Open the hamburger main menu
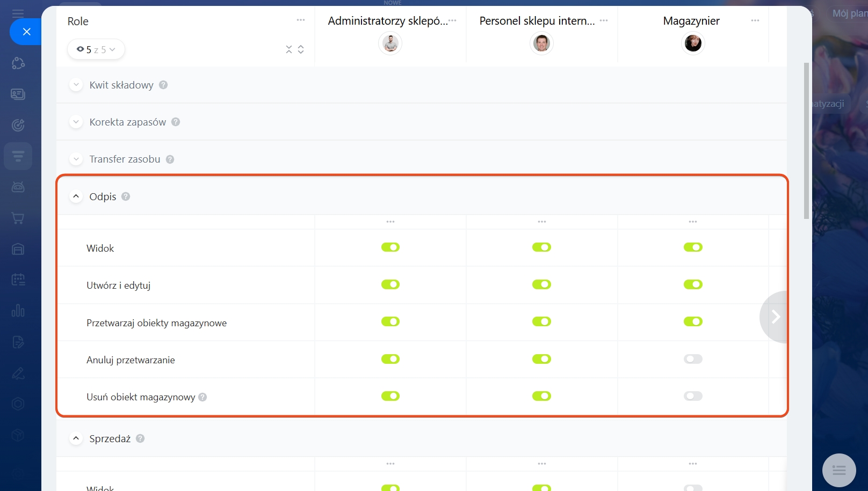The image size is (868, 491). pos(18,13)
